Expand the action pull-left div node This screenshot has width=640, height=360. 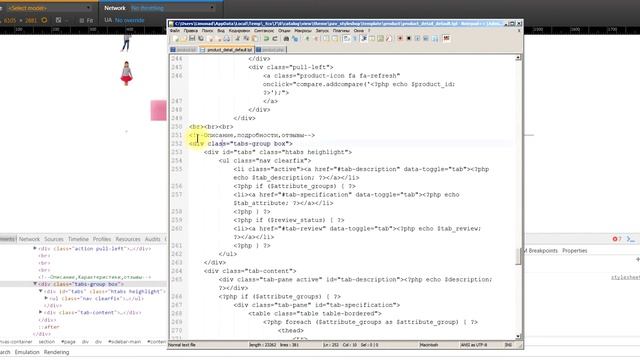35,248
